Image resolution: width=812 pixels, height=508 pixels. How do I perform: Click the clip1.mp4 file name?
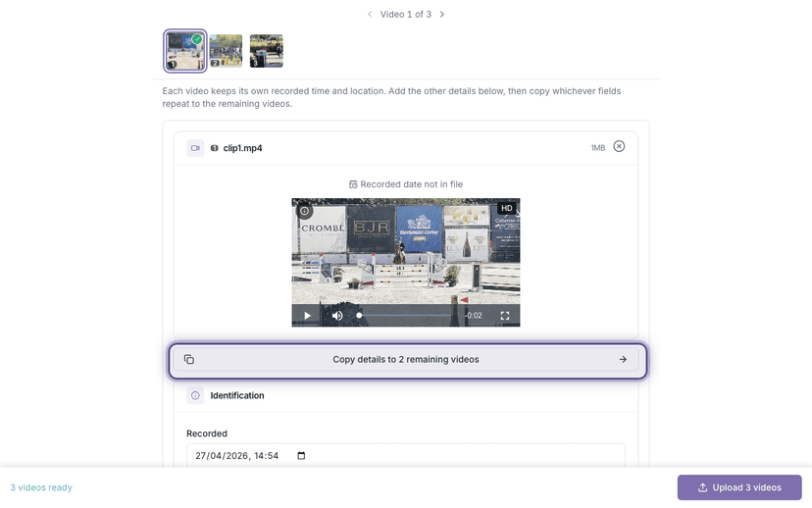[x=242, y=148]
